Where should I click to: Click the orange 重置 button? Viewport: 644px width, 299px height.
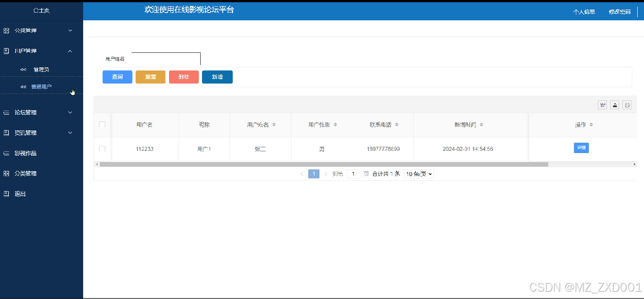150,77
